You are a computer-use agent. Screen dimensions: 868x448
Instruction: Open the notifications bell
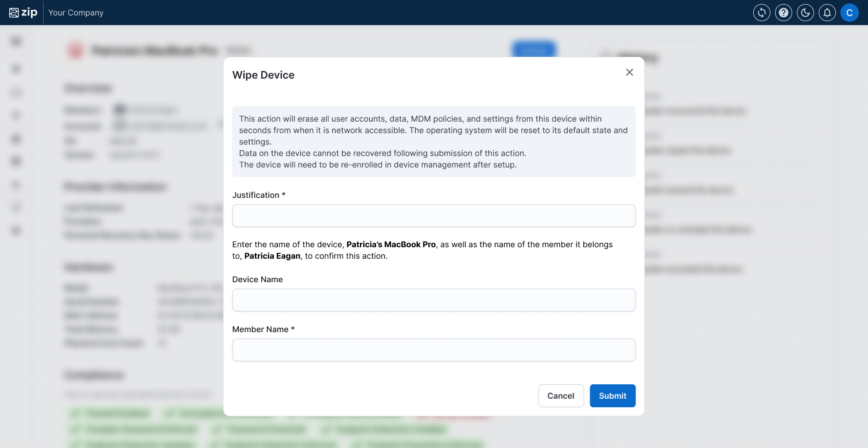[827, 13]
